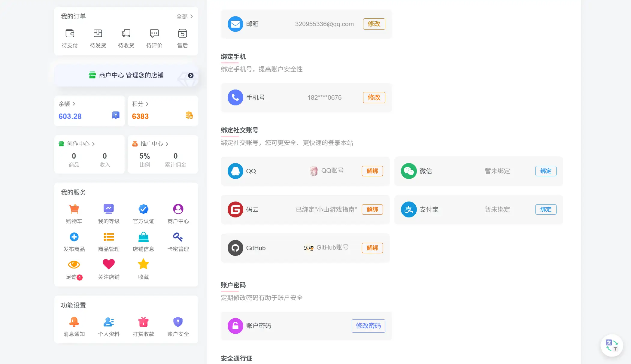Click the phone number 182****0676
The height and width of the screenshot is (364, 631).
point(324,98)
